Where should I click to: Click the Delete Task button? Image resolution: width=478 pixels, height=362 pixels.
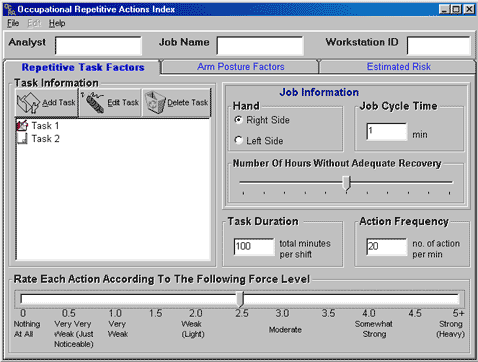177,103
